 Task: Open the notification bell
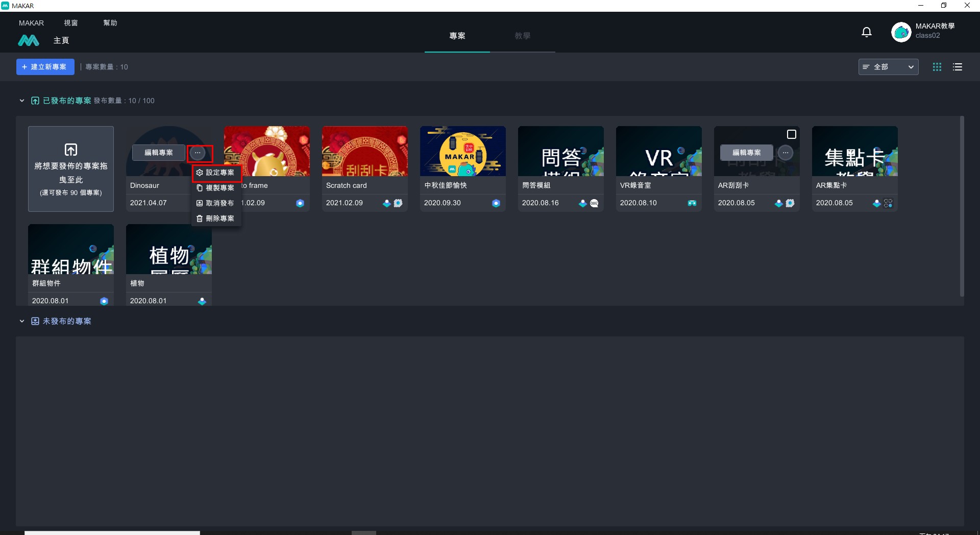(866, 32)
